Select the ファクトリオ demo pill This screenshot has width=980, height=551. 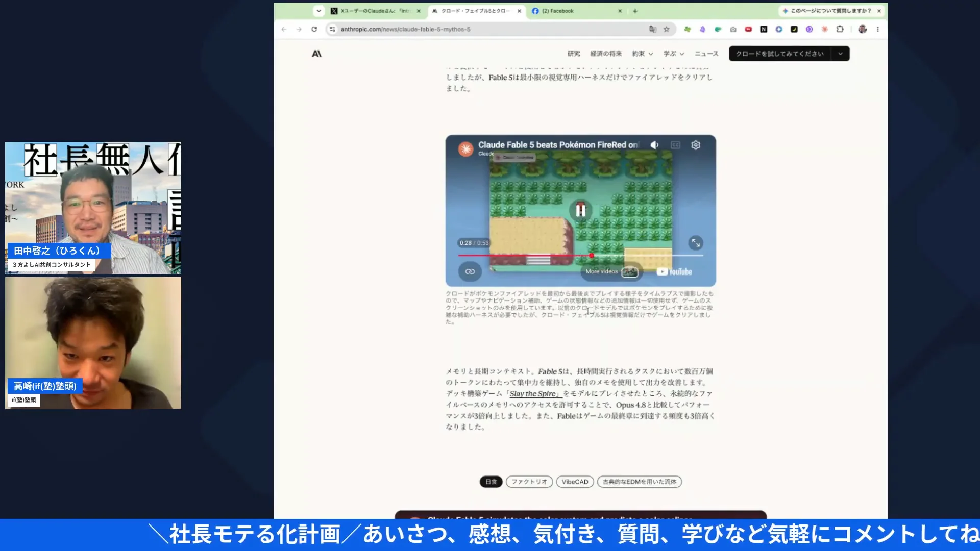(529, 482)
